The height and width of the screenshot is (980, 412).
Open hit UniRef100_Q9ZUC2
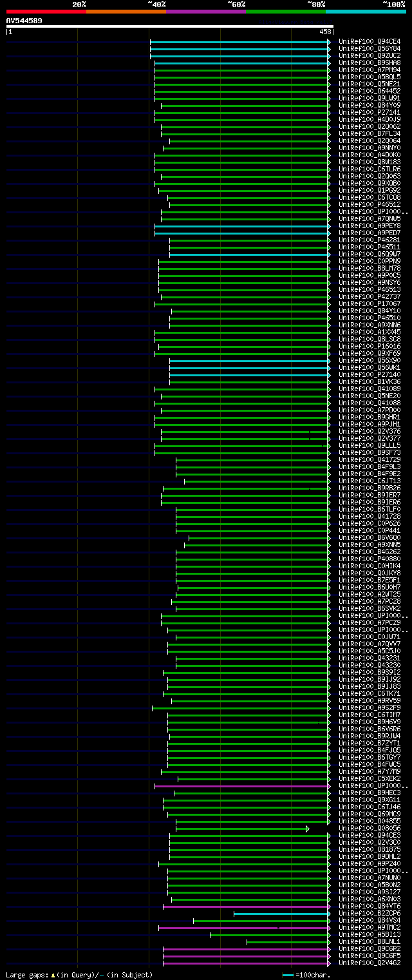click(370, 56)
